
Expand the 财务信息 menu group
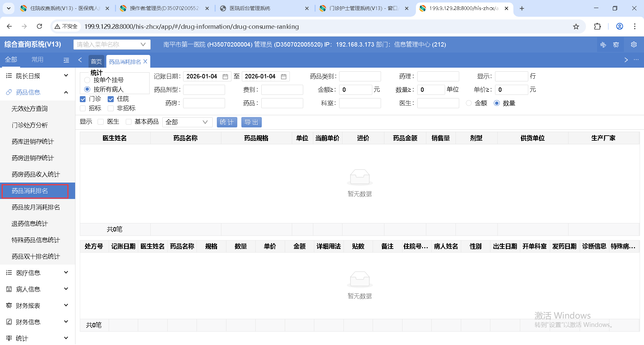38,322
